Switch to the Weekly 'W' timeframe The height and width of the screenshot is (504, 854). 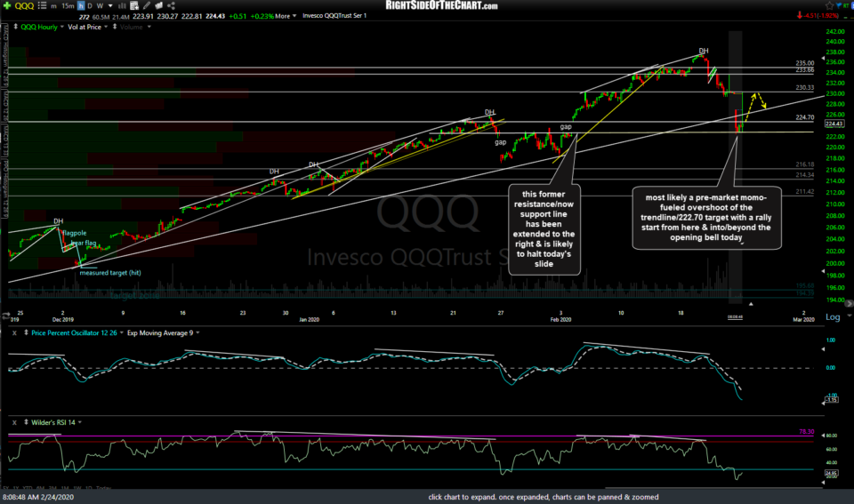tap(100, 6)
